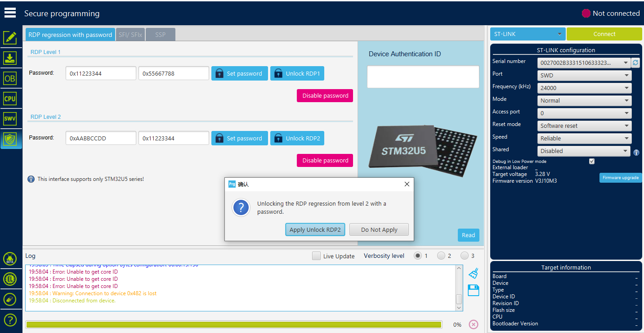Switch to the SFI/ SFIx tab
Image resolution: width=644 pixels, height=333 pixels.
[130, 35]
